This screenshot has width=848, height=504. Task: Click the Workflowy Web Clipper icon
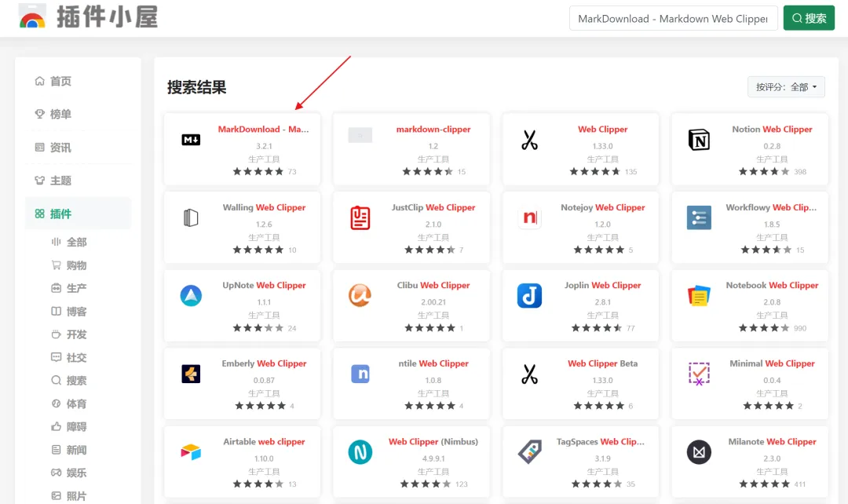click(x=699, y=218)
